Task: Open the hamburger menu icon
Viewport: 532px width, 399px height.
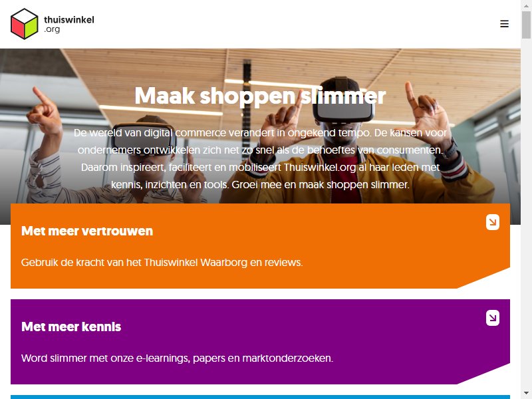Action: (504, 24)
